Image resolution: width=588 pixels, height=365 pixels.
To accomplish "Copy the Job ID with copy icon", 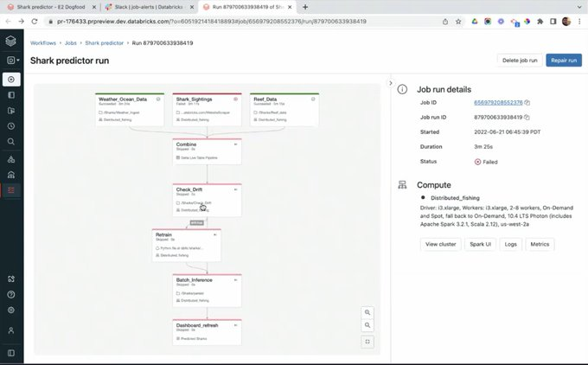I will pos(527,102).
